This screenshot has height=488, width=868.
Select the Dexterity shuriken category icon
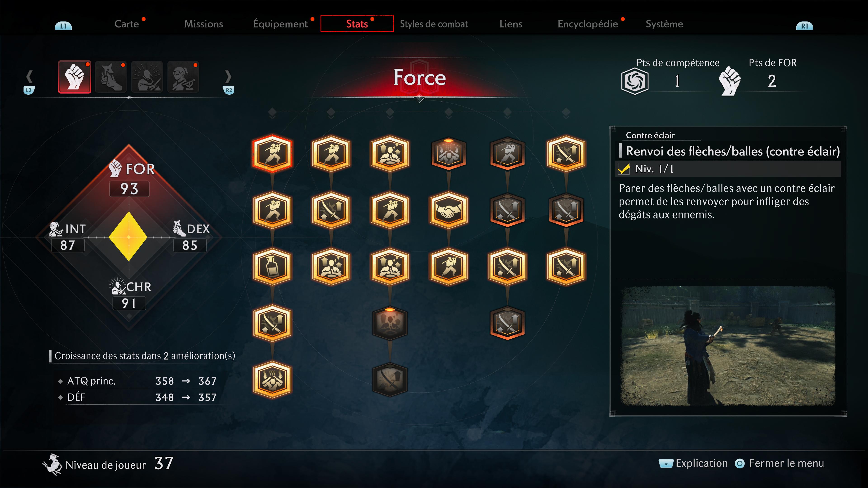click(111, 77)
